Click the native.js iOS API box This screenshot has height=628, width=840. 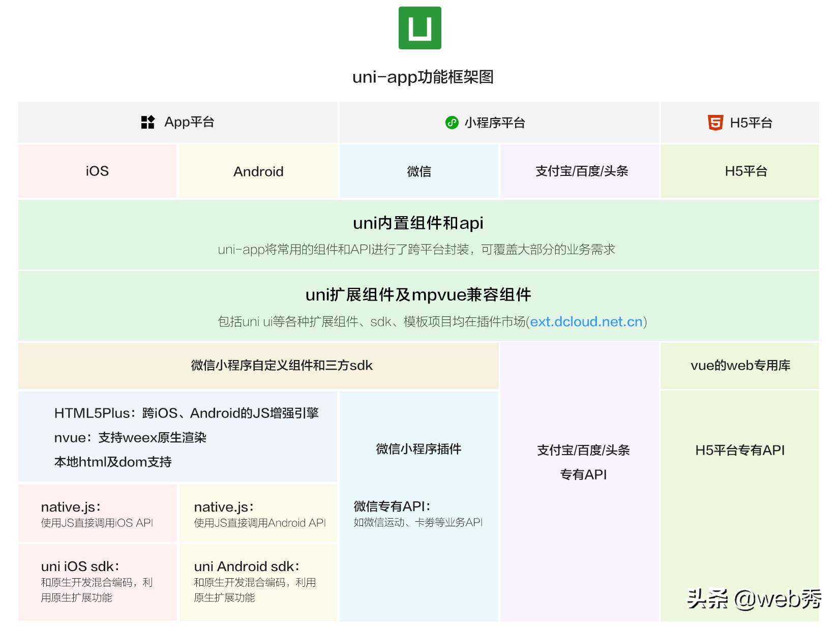tap(97, 514)
